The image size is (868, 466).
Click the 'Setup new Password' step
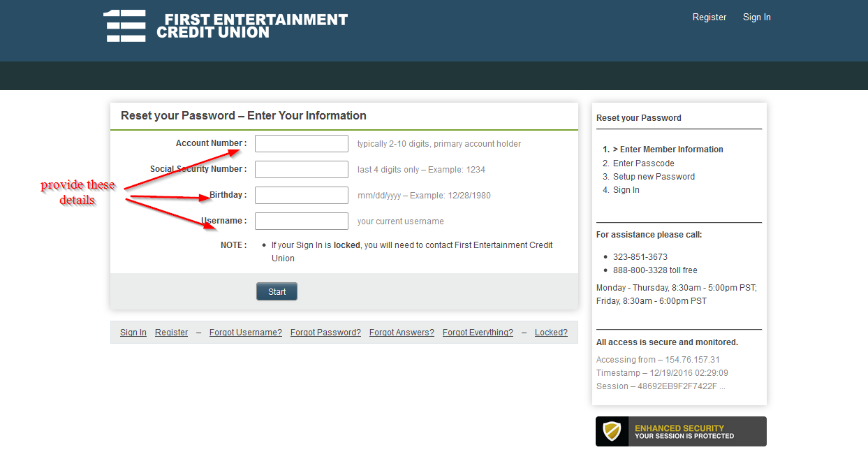pos(654,177)
